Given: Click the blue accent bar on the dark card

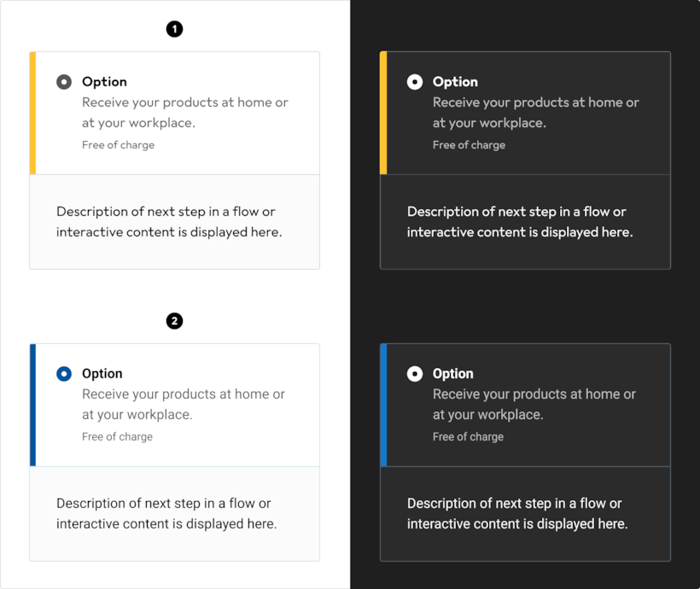Looking at the screenshot, I should (x=383, y=405).
